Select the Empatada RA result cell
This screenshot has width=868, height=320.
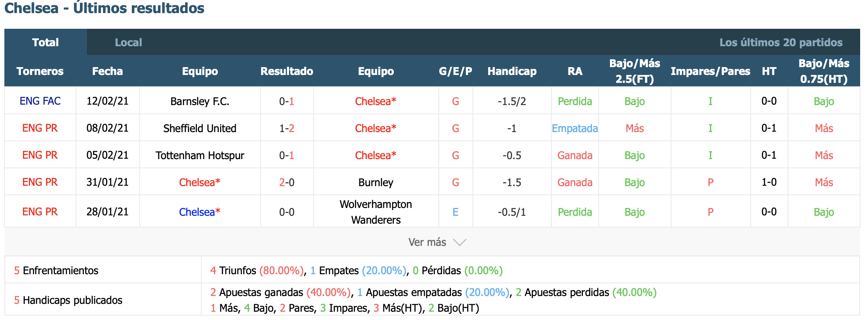(x=575, y=129)
